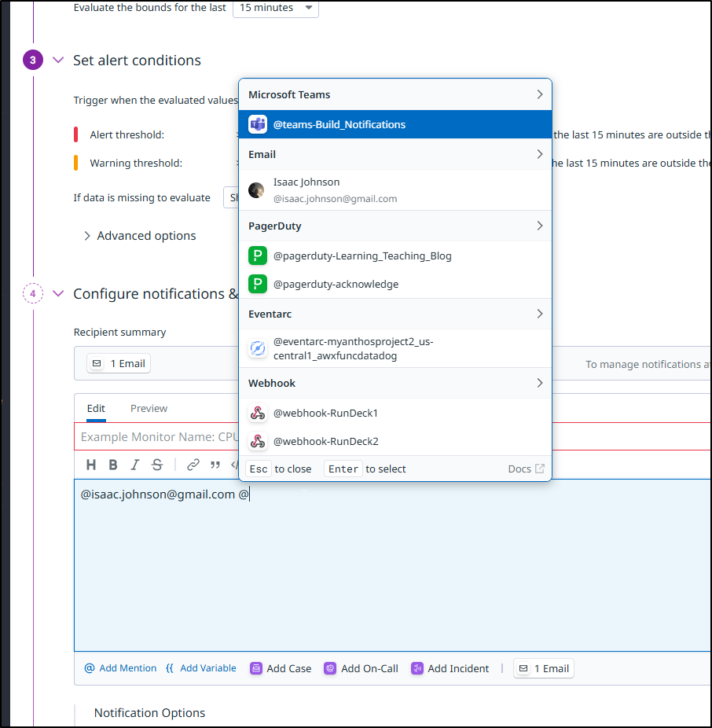Image resolution: width=712 pixels, height=728 pixels.
Task: Click Add Case
Action: tap(281, 668)
